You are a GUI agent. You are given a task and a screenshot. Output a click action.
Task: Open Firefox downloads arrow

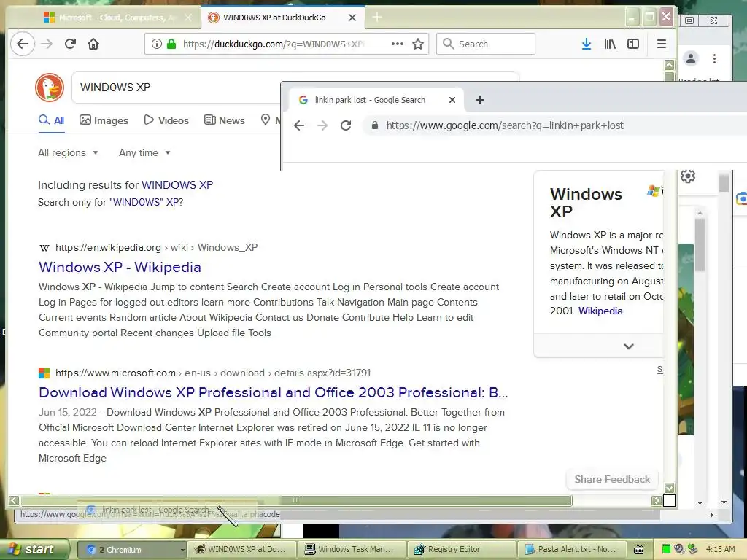tap(587, 44)
